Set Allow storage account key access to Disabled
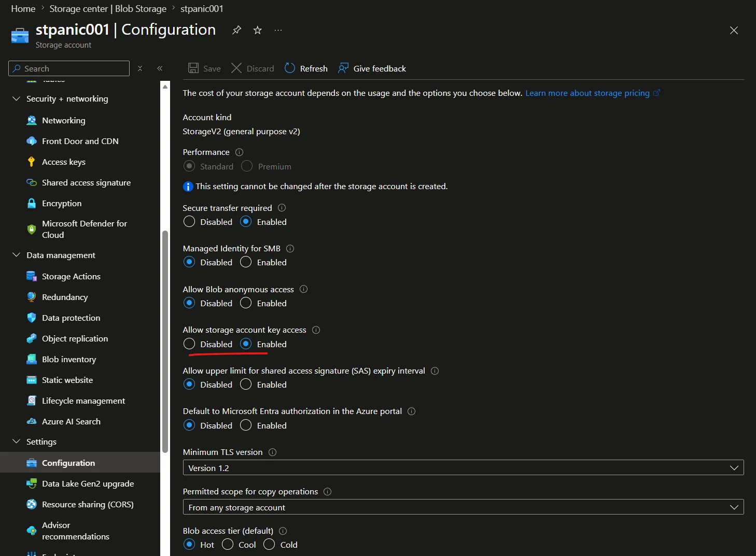756x556 pixels. coord(189,344)
